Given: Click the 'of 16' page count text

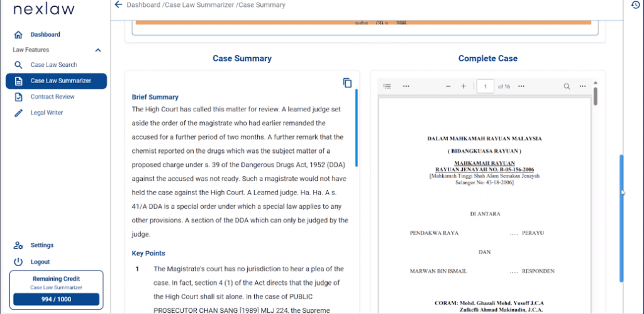Looking at the screenshot, I should tap(504, 86).
